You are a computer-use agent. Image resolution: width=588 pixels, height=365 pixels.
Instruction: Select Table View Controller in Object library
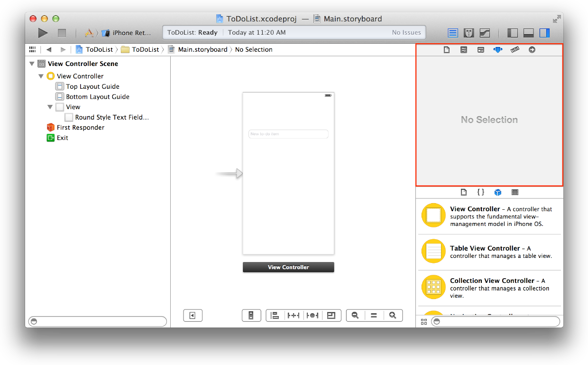pyautogui.click(x=489, y=252)
